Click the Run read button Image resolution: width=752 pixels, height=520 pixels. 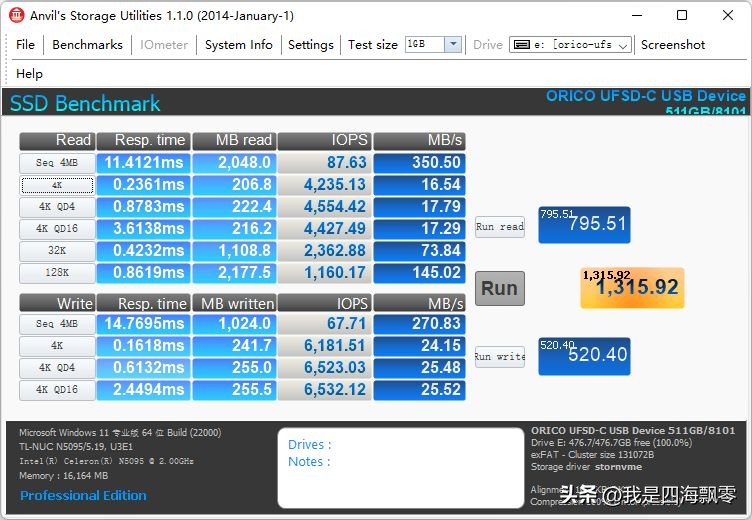tap(500, 226)
